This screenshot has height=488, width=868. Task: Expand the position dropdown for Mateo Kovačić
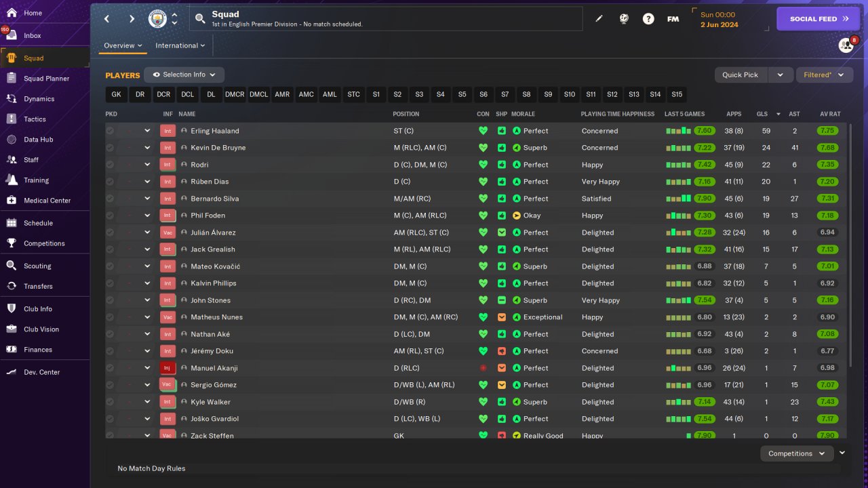147,266
